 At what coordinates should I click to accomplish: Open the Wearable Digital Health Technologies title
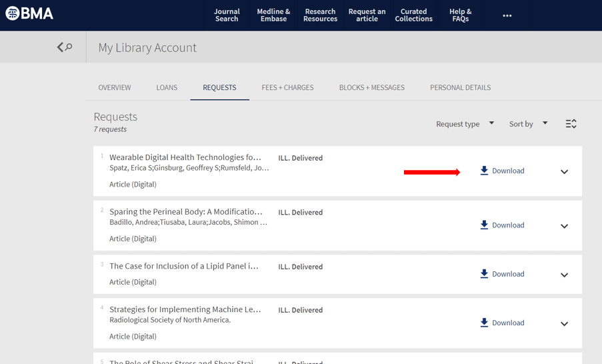(x=185, y=157)
